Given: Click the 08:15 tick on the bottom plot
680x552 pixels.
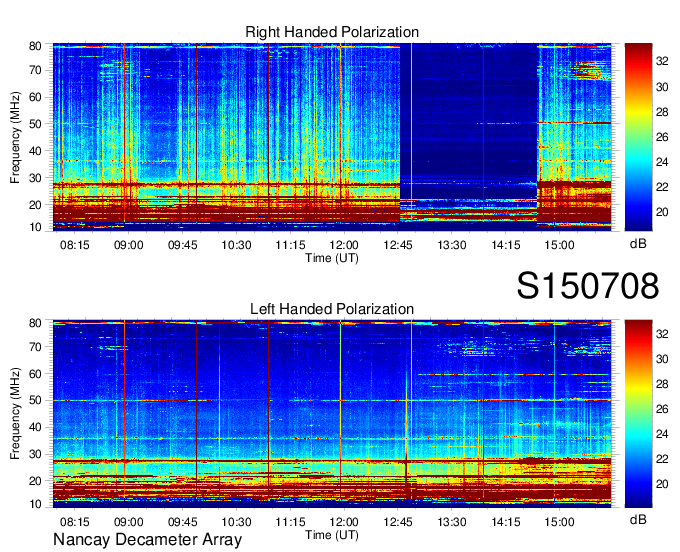Looking at the screenshot, I should [75, 522].
